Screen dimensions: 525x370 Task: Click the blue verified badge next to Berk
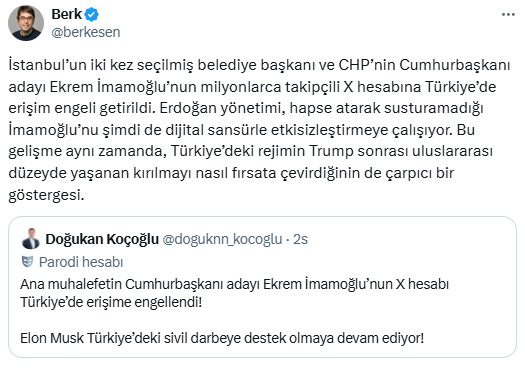91,14
